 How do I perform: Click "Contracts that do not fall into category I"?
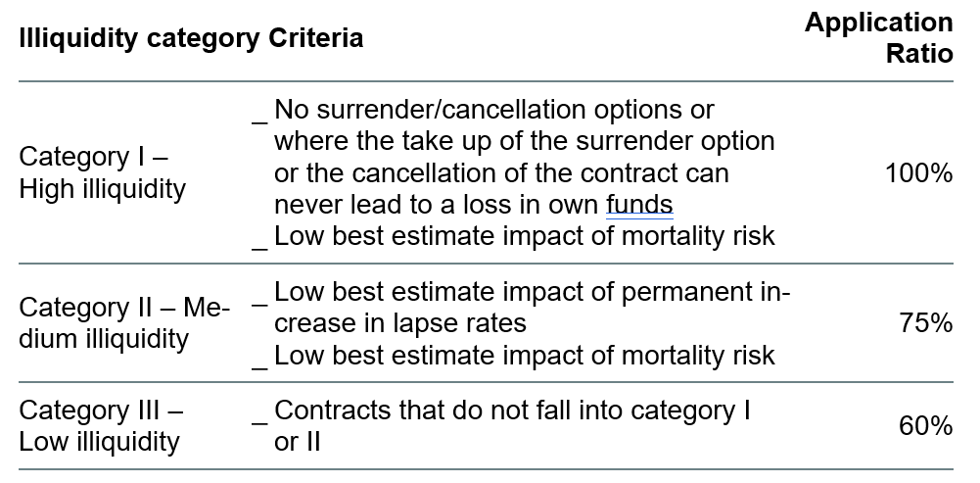pos(511,410)
